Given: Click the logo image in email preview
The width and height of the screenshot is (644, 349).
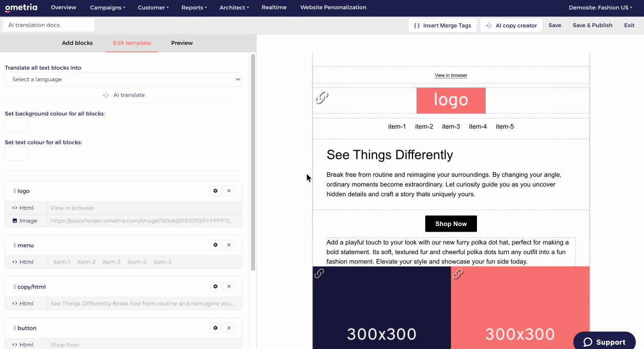Looking at the screenshot, I should click(451, 100).
